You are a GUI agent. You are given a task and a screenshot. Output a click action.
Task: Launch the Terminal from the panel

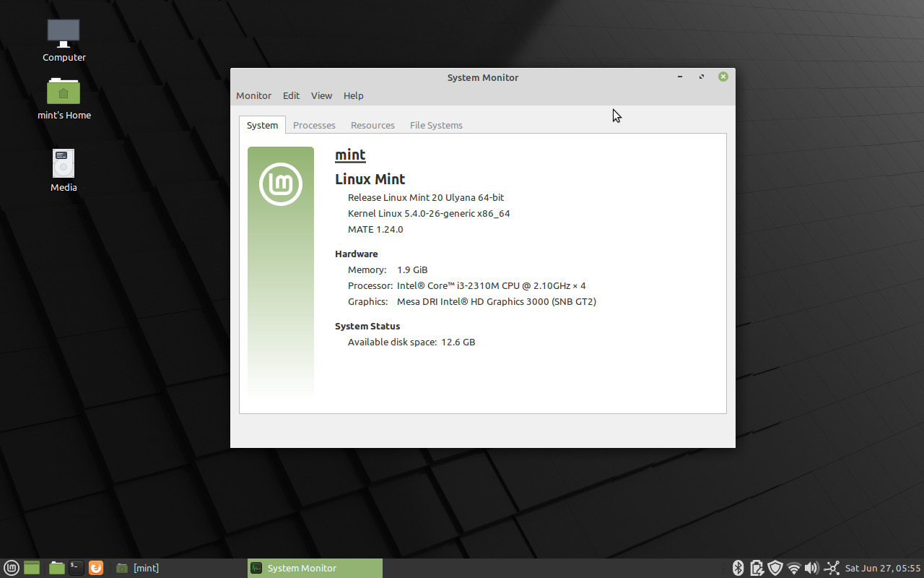pos(77,568)
